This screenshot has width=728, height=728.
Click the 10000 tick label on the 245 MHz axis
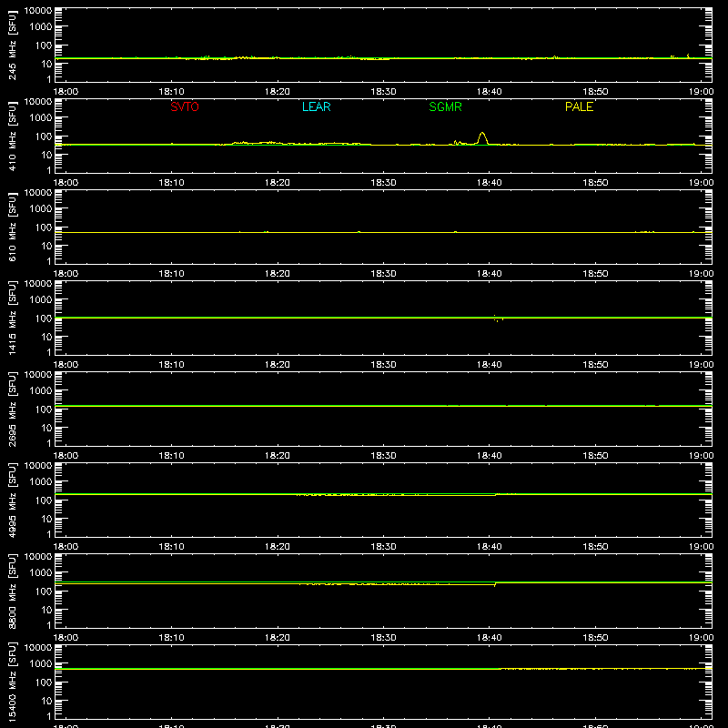tap(38, 11)
